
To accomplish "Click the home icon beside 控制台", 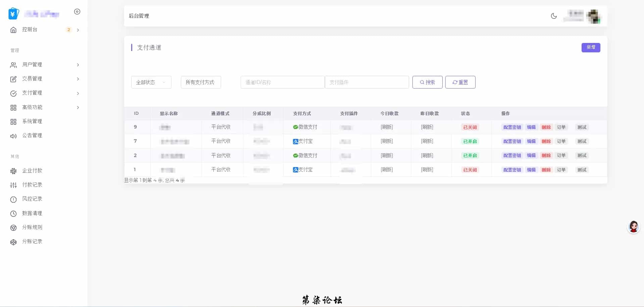I will (x=13, y=30).
